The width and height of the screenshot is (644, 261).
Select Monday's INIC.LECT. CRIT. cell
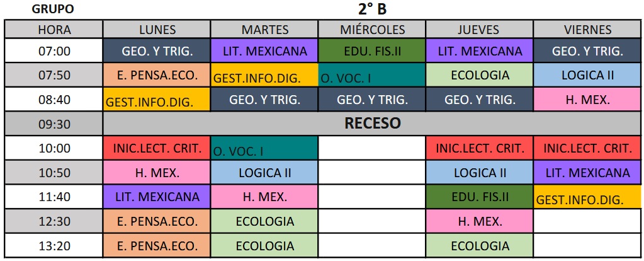coord(157,149)
